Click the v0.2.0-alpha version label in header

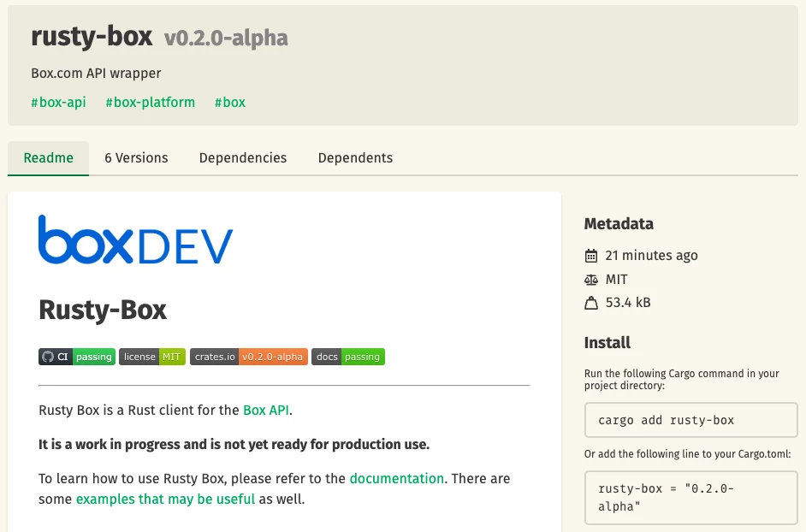(226, 38)
